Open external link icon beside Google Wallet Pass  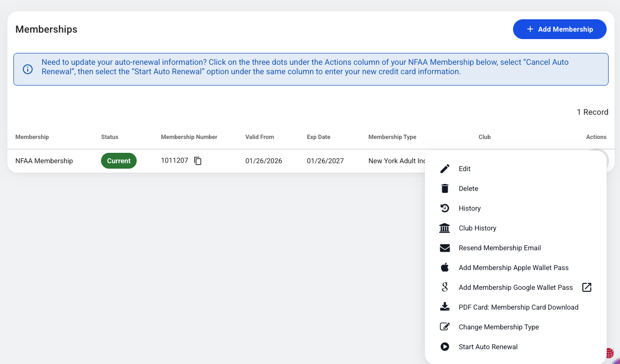point(587,287)
